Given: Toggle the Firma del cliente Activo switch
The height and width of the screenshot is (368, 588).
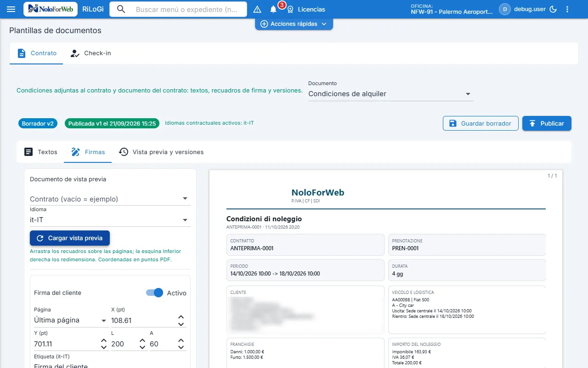Looking at the screenshot, I should click(x=154, y=293).
